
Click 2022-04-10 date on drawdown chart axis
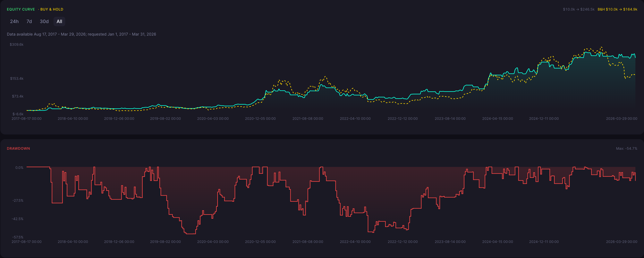pyautogui.click(x=355, y=242)
